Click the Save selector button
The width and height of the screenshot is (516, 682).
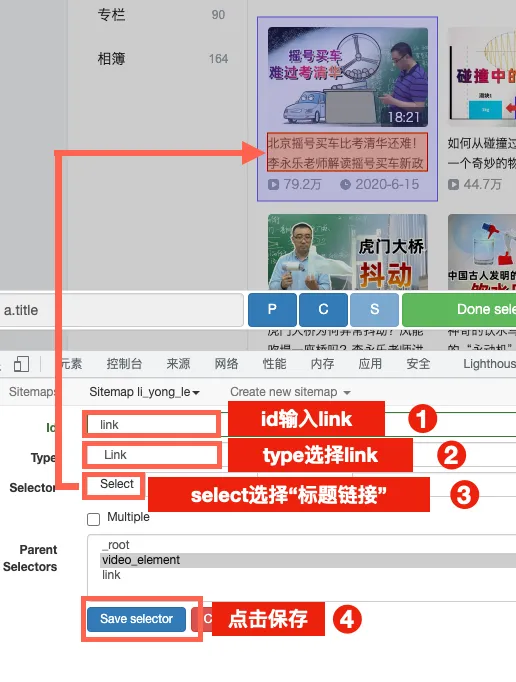coord(137,619)
